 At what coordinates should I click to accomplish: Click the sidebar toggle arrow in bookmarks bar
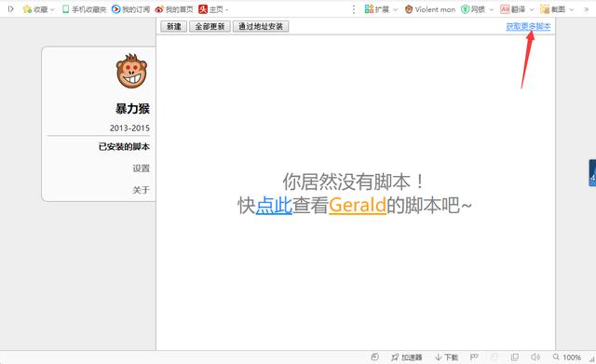[10, 8]
